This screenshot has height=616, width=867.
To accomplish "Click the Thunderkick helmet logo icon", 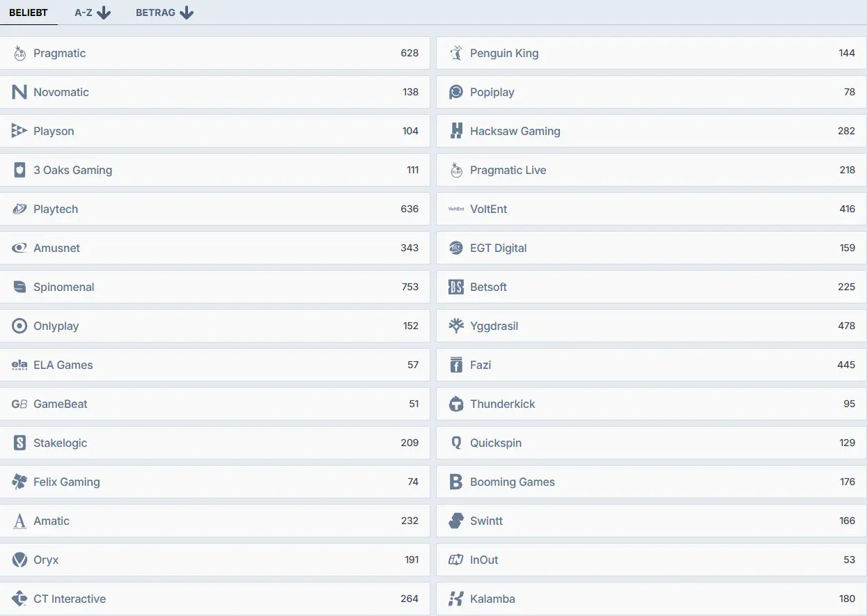I will click(x=456, y=404).
